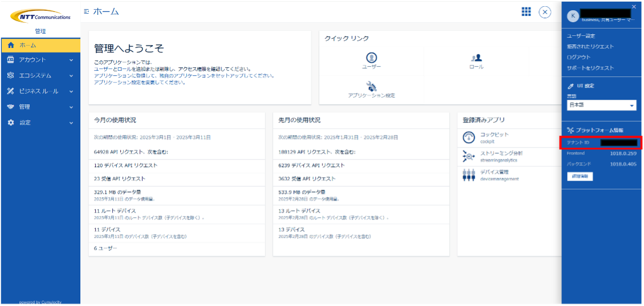Select アカウント in the sidebar
Image resolution: width=644 pixels, height=306 pixels.
pos(40,60)
